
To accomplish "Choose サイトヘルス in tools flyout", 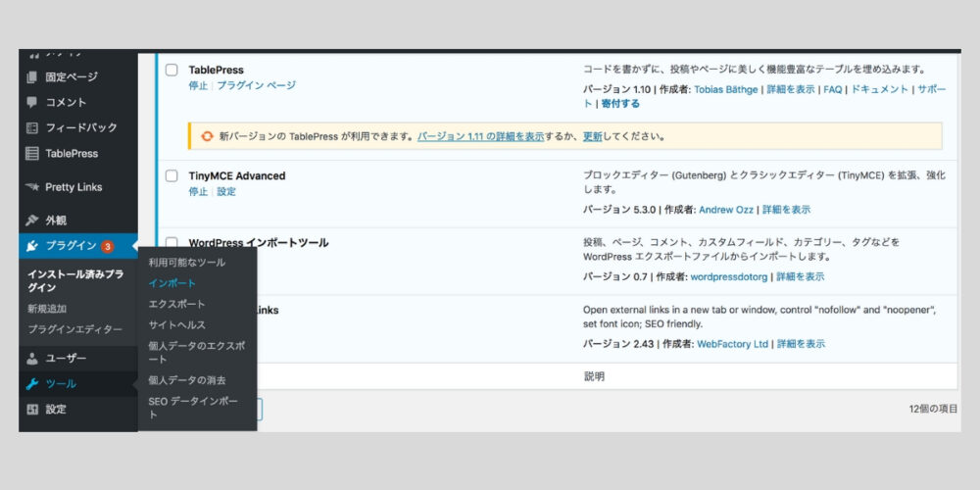I will [x=176, y=325].
